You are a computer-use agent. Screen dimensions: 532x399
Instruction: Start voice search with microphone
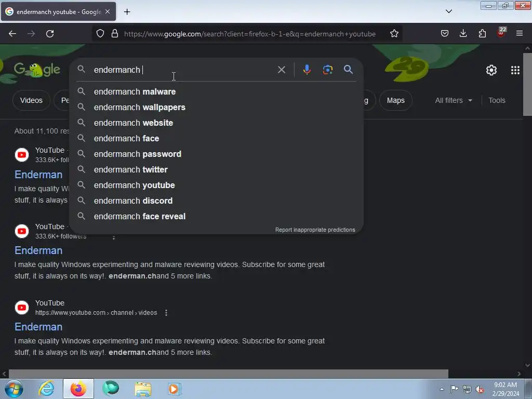(307, 70)
